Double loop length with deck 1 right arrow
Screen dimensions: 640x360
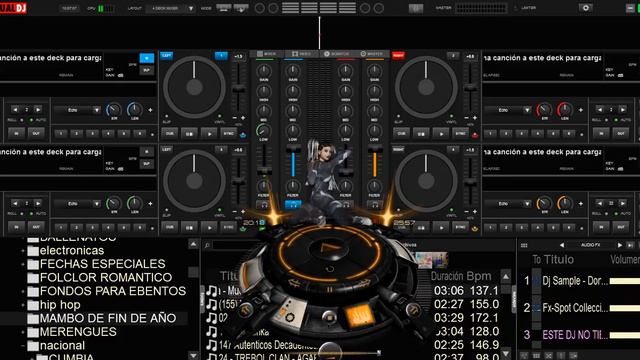[38, 109]
